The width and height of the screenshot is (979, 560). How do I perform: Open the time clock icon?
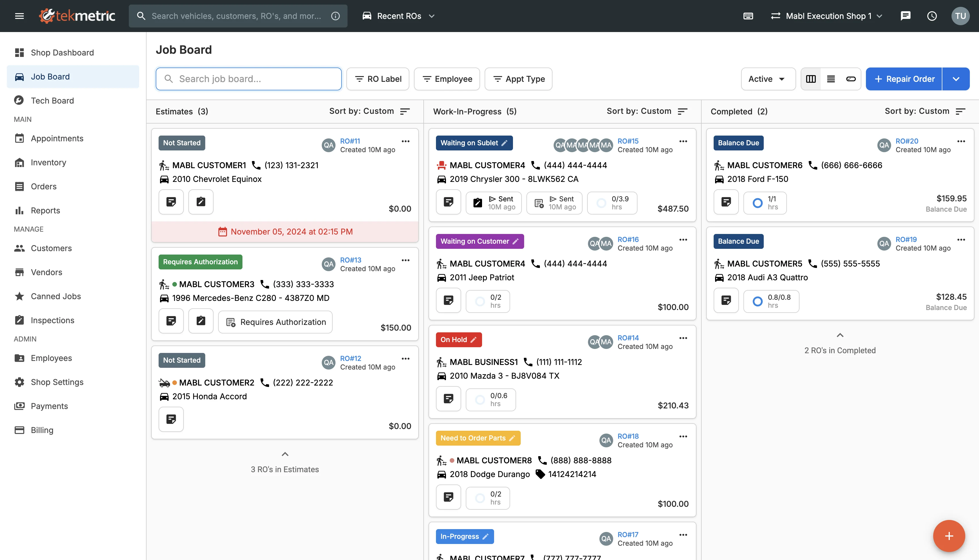click(932, 16)
